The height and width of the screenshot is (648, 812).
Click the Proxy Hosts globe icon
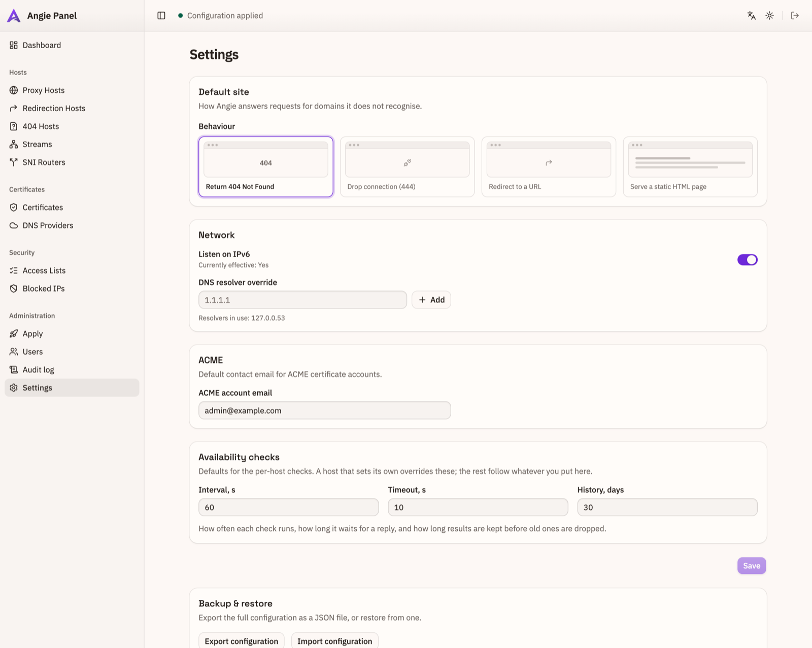click(14, 90)
